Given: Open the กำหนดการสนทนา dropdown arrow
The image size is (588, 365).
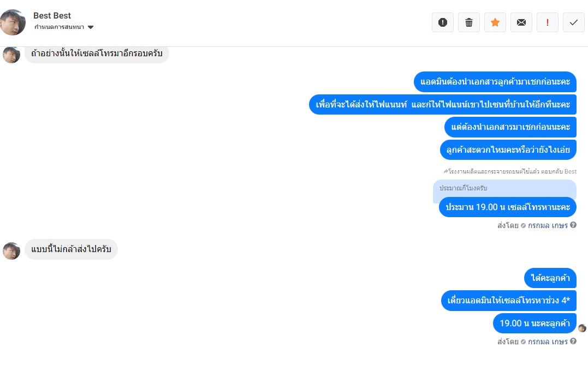Looking at the screenshot, I should tap(91, 27).
